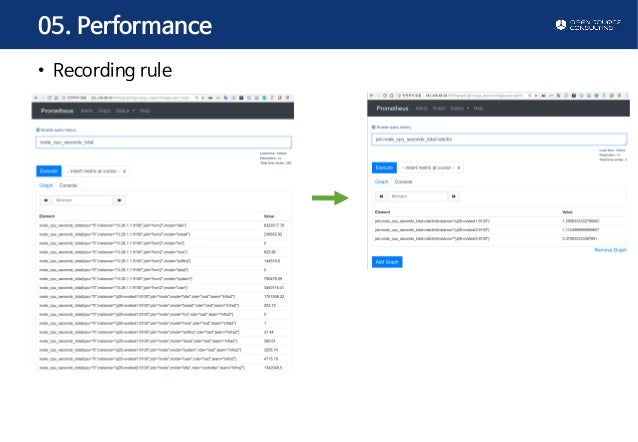Click rewind time icon in left window
This screenshot has height=442, width=638.
(46, 200)
